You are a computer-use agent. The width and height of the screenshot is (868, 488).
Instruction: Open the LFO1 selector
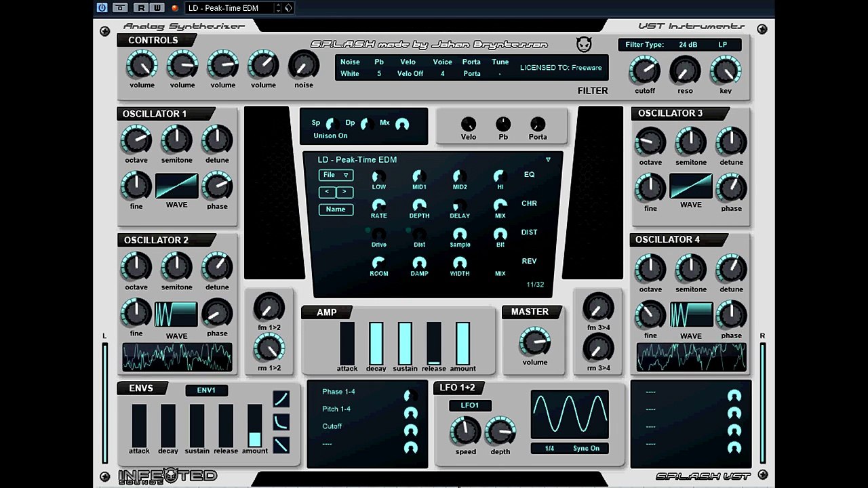470,405
